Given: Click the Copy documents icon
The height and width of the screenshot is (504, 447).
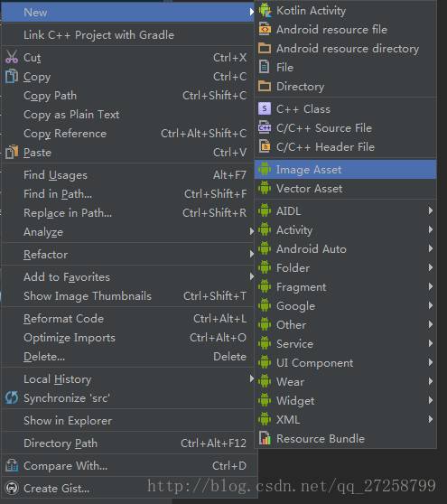Looking at the screenshot, I should click(x=12, y=77).
